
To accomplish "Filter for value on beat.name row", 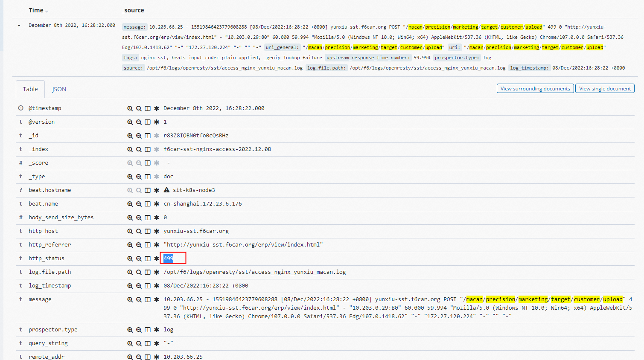I will (130, 204).
